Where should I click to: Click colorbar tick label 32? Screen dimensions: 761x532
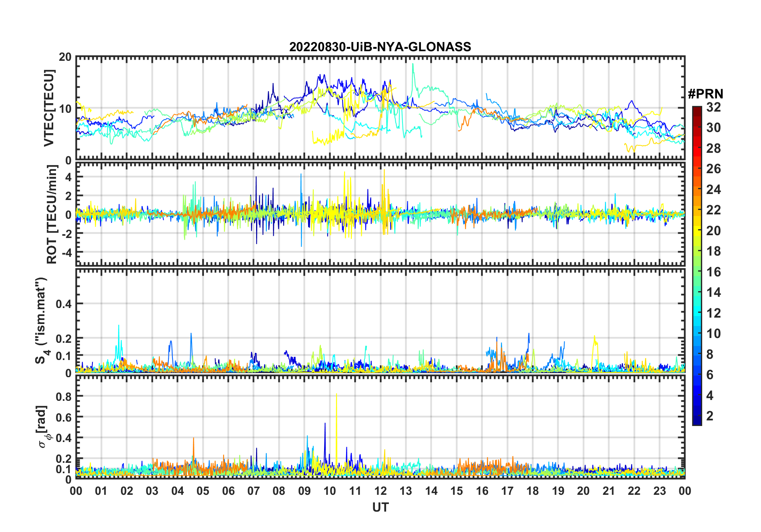(x=713, y=107)
